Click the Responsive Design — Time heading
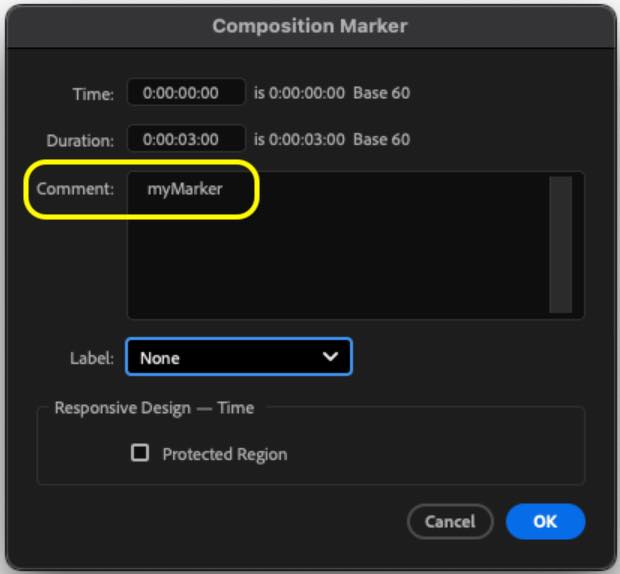This screenshot has width=620, height=574. pyautogui.click(x=154, y=408)
